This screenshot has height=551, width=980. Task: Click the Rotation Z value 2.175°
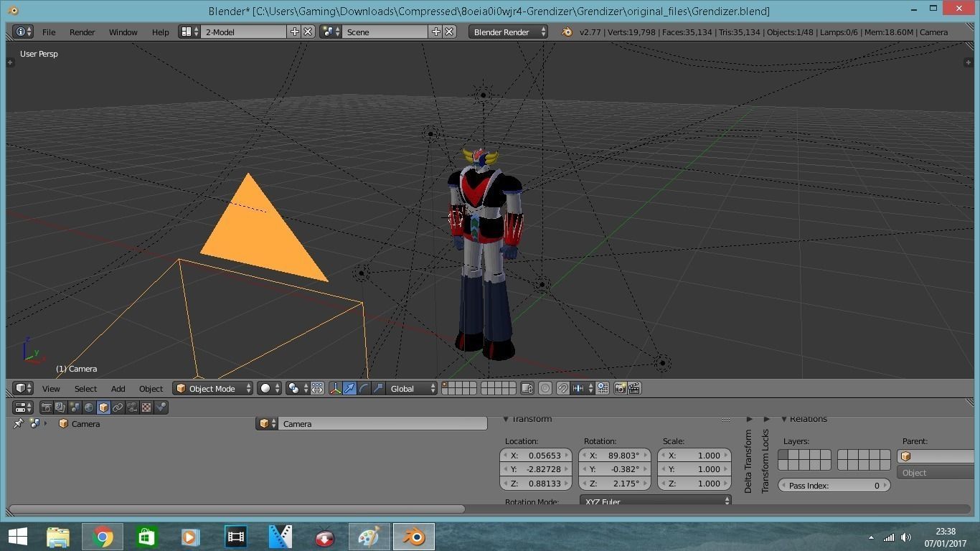click(615, 484)
